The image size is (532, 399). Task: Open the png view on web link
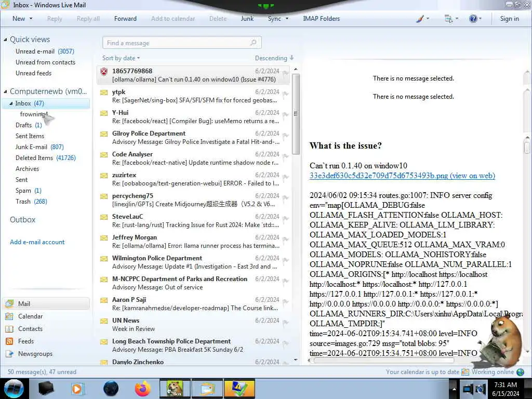click(402, 176)
